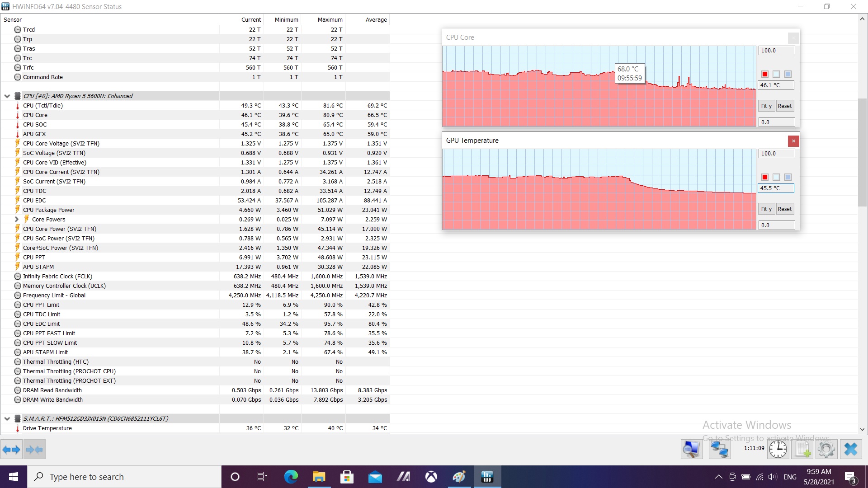Click the thermometer icon beside CPU (Tctl/Tdie)
This screenshot has height=488, width=868.
tap(18, 106)
